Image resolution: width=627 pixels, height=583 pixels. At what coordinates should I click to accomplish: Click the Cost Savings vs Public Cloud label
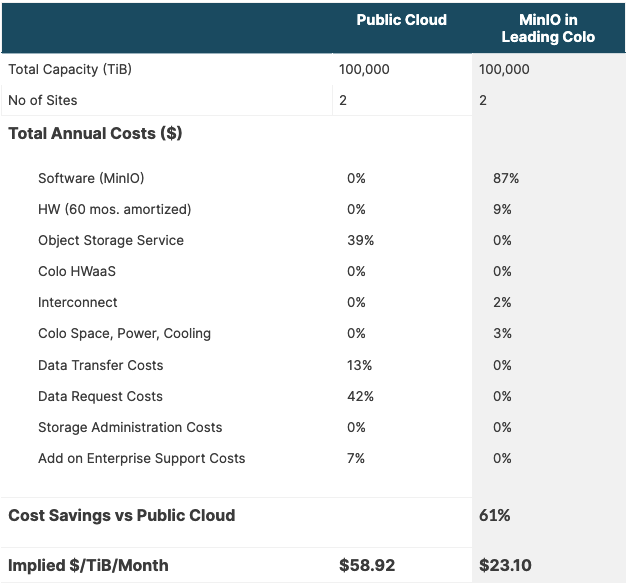122,515
